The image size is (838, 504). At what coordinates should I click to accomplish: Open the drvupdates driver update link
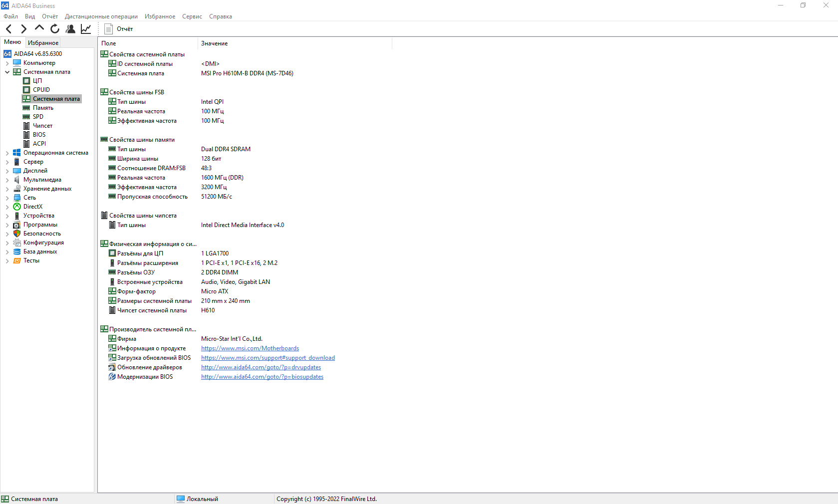pos(261,367)
